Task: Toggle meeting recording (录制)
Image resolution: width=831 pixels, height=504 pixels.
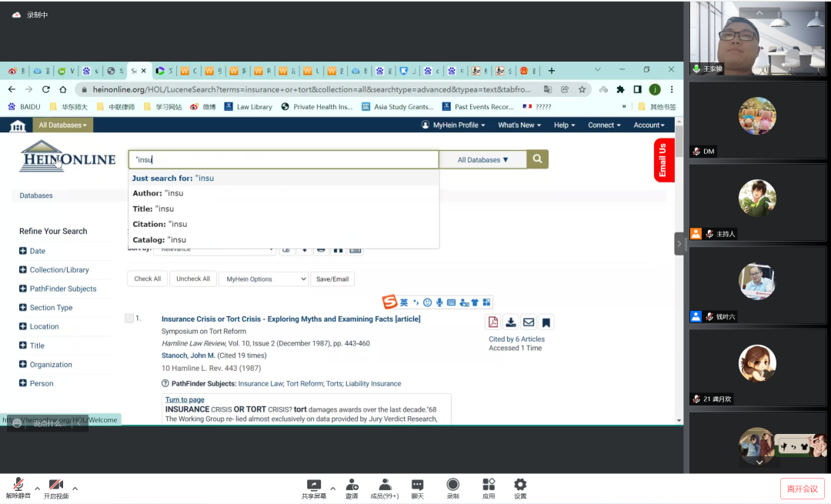Action: 452,488
